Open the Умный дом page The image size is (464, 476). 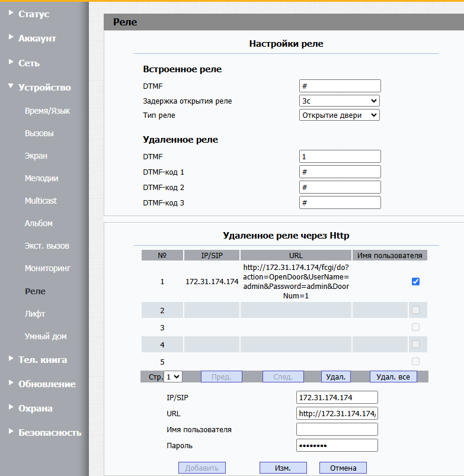coord(46,336)
